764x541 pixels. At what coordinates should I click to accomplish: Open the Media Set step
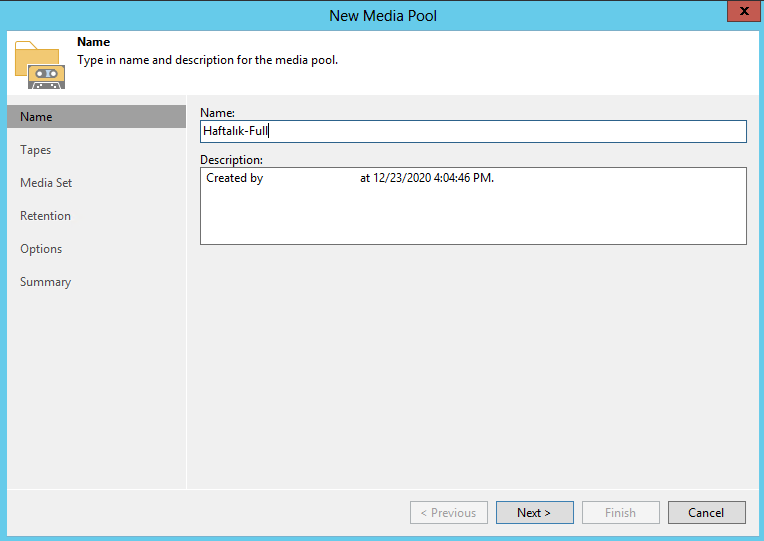[46, 183]
